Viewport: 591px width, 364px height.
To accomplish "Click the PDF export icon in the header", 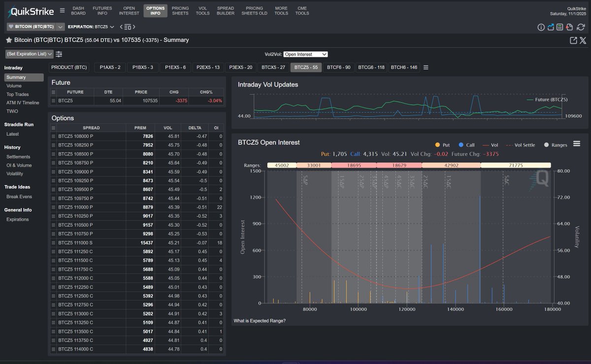I will click(570, 27).
